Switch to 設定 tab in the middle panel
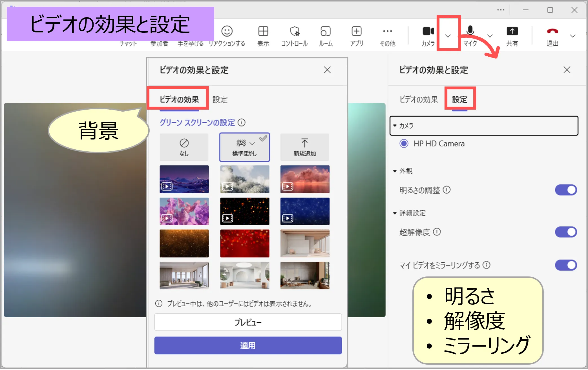Image resolution: width=588 pixels, height=370 pixels. (220, 100)
